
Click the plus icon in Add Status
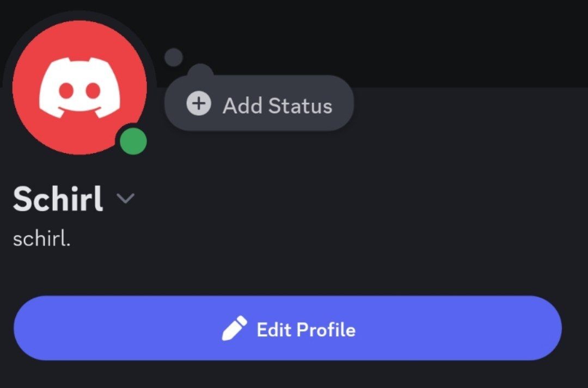[x=199, y=103]
